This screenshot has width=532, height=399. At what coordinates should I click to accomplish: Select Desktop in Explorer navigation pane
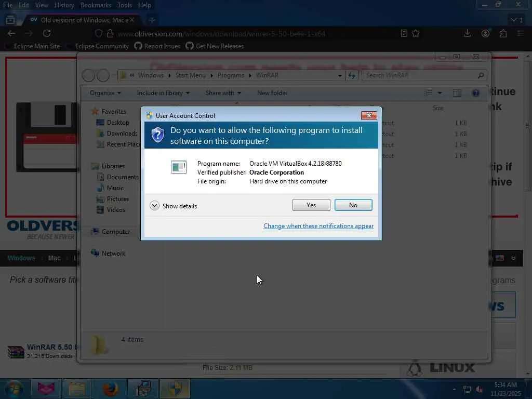(x=113, y=123)
